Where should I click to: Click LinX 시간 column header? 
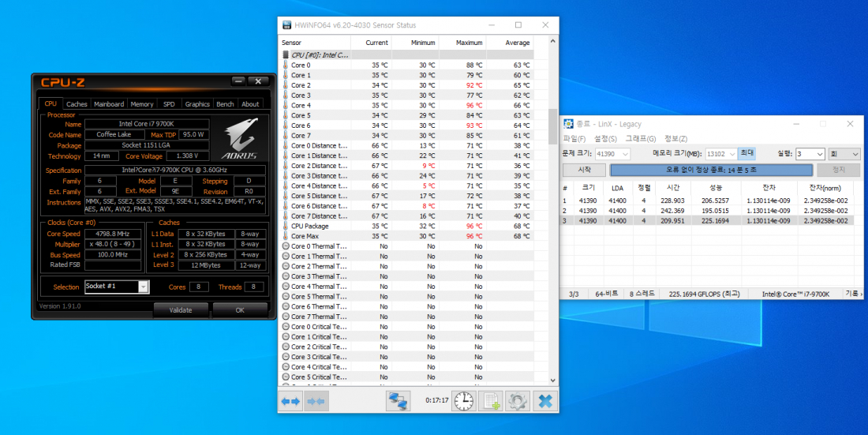(x=672, y=189)
